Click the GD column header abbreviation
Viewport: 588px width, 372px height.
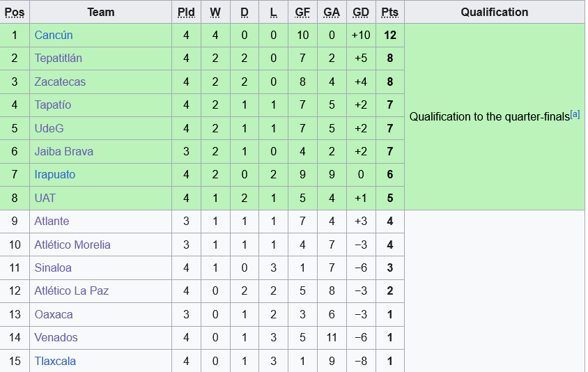coord(361,12)
